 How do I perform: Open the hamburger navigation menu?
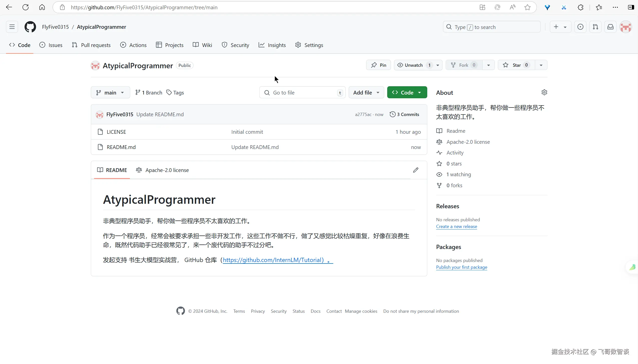12,27
